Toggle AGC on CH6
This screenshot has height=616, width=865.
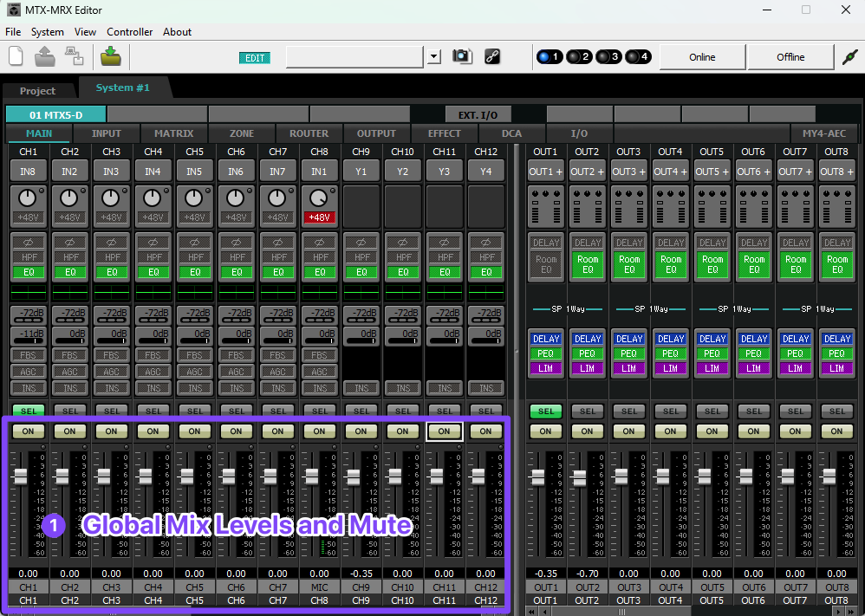click(236, 372)
